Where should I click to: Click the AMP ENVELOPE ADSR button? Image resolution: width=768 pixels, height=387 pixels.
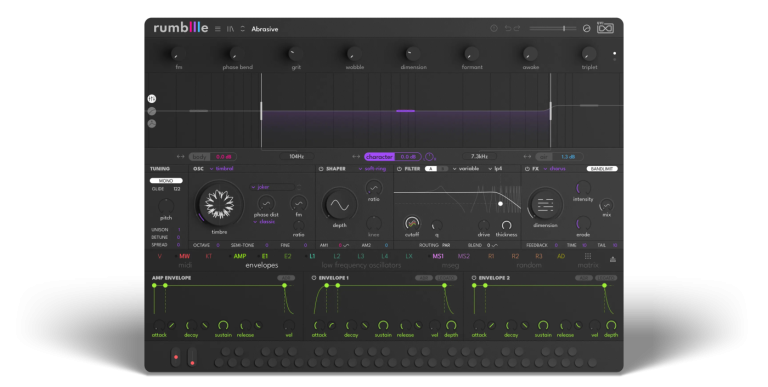pos(286,278)
